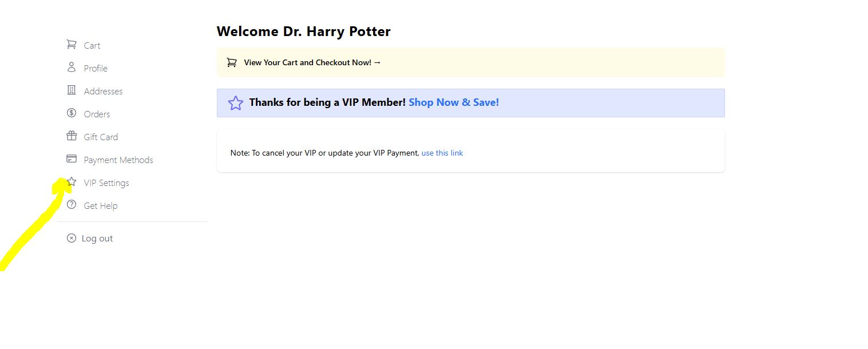Click the Payment Methods credit card icon

click(72, 158)
